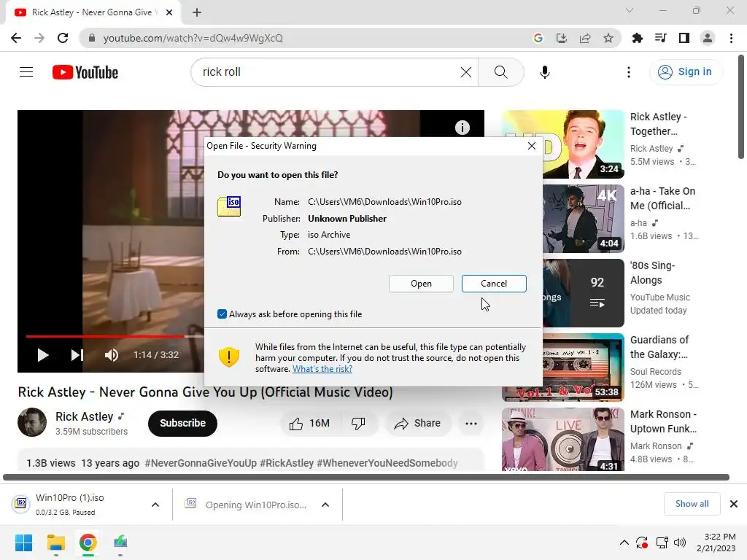This screenshot has height=560, width=747.
Task: Open File Explorer from the taskbar
Action: tap(55, 542)
